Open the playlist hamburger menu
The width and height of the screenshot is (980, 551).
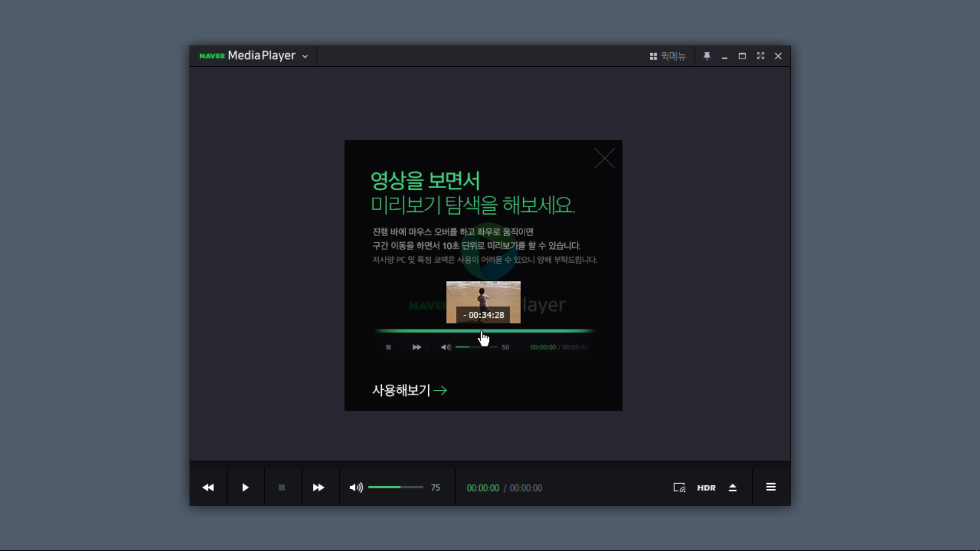pyautogui.click(x=771, y=487)
